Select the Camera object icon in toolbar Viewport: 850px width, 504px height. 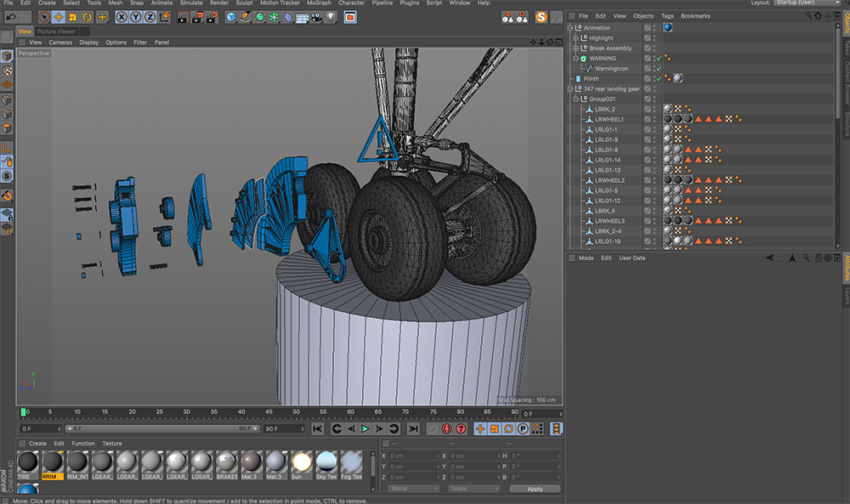click(317, 17)
